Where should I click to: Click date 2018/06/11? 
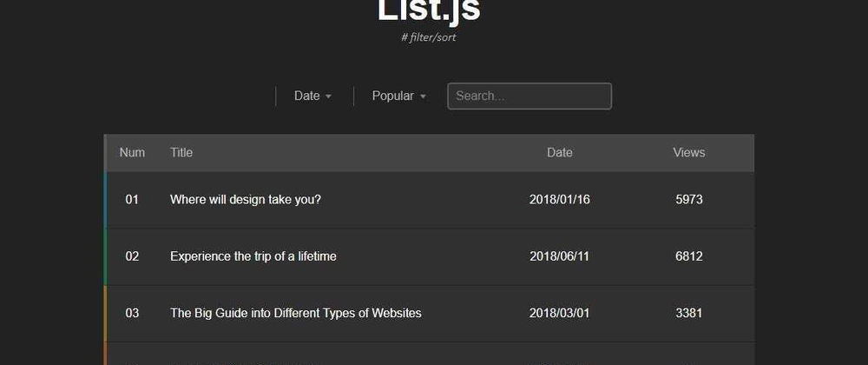[559, 256]
